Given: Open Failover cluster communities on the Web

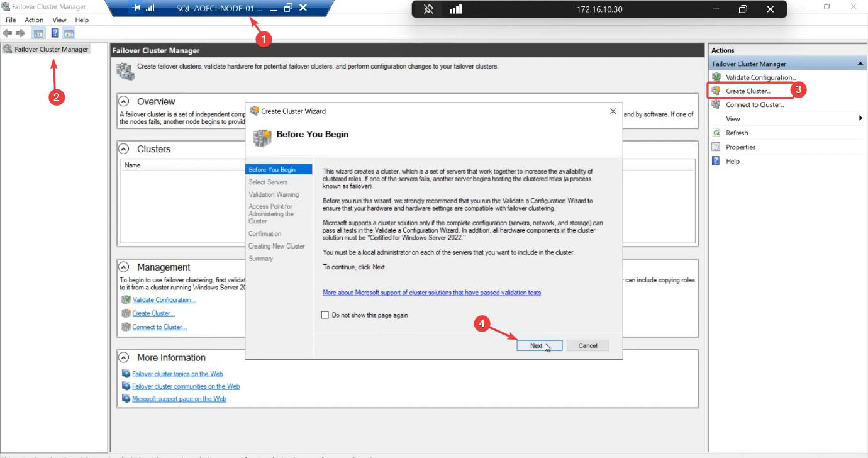Looking at the screenshot, I should point(186,386).
